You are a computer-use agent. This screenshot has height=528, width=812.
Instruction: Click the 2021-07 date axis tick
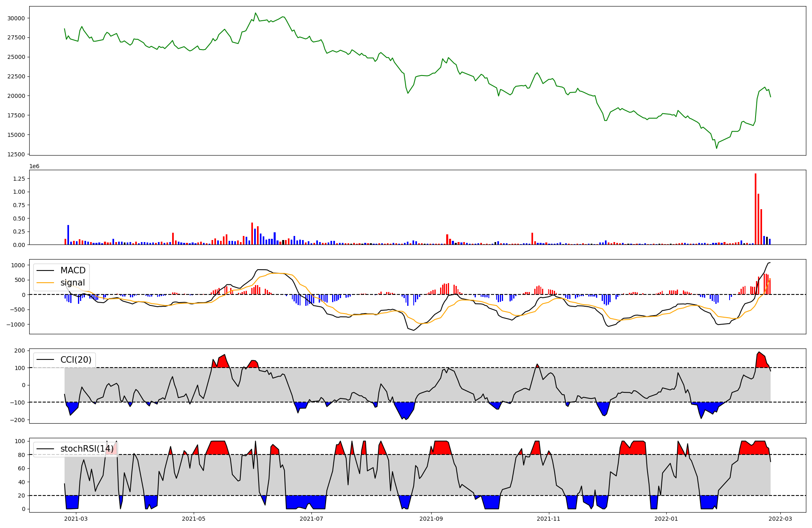tap(311, 519)
